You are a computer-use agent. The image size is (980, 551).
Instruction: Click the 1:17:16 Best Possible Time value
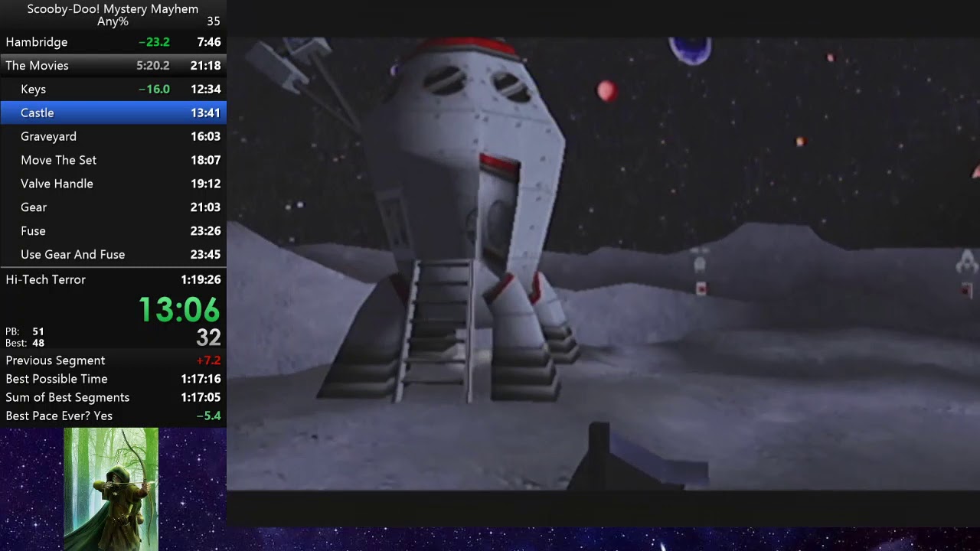(x=201, y=379)
